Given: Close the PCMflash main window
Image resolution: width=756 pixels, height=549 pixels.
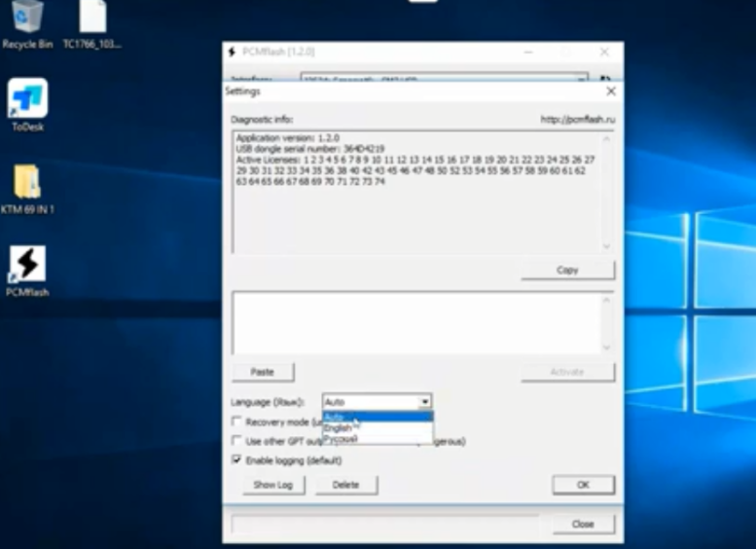Looking at the screenshot, I should [604, 52].
